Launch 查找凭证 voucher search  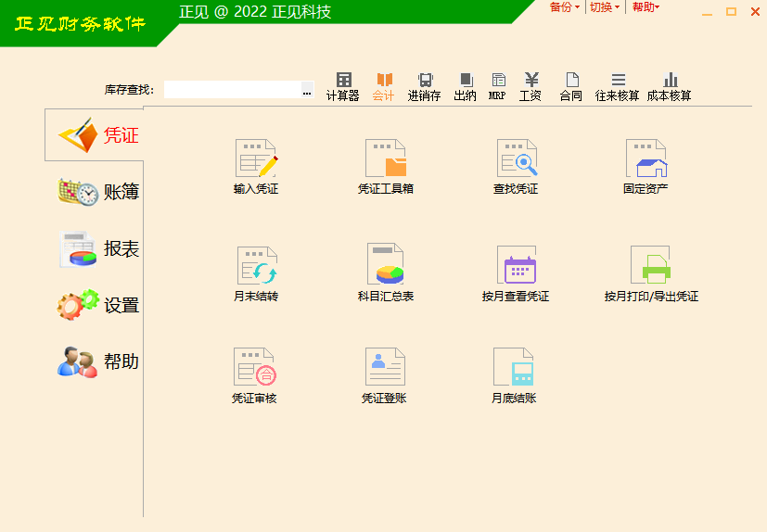pyautogui.click(x=516, y=159)
